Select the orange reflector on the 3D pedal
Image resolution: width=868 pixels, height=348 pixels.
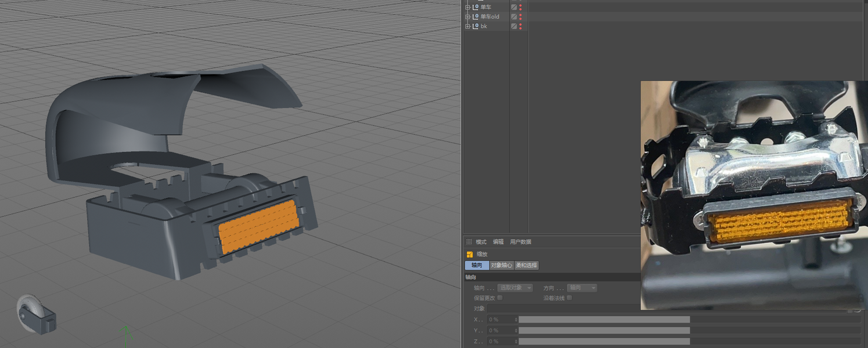(258, 226)
